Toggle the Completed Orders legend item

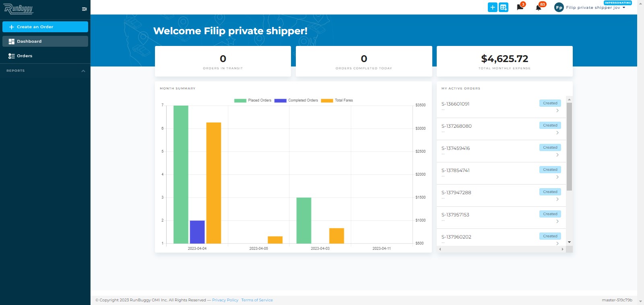296,100
